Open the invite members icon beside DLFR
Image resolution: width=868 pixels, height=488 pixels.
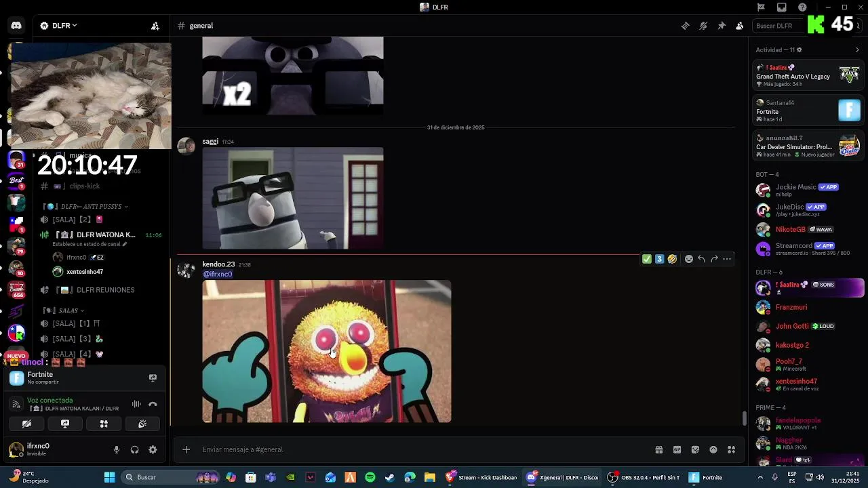(155, 26)
